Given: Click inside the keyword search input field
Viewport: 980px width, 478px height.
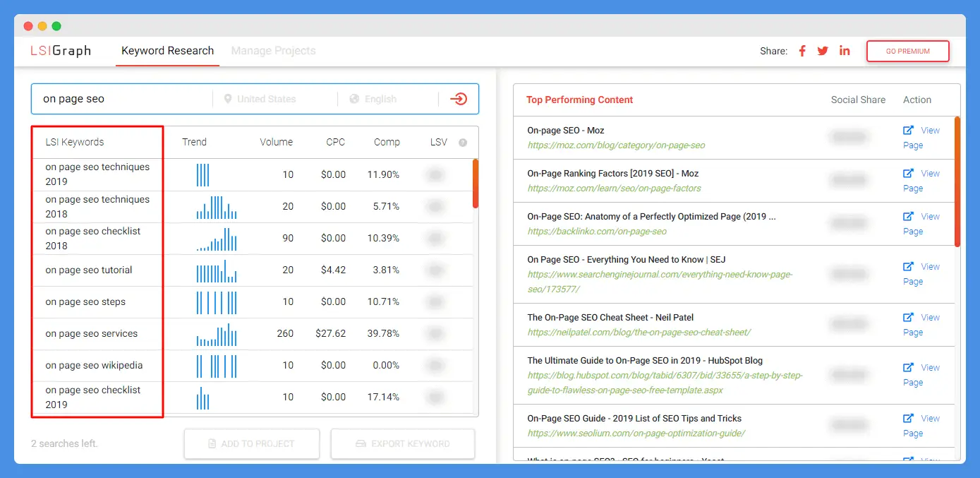Looking at the screenshot, I should (x=120, y=99).
